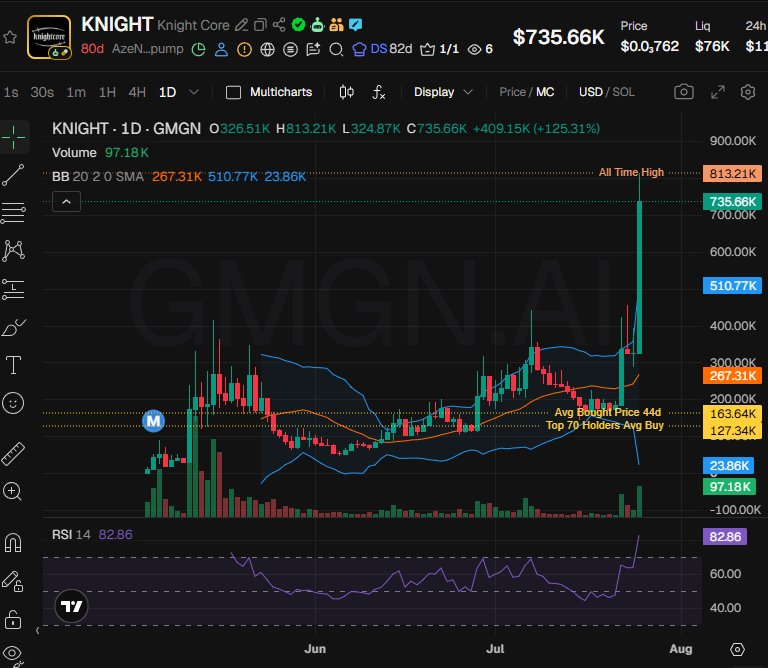This screenshot has width=768, height=668.
Task: Open chart settings gear in toolbar
Action: (x=747, y=92)
